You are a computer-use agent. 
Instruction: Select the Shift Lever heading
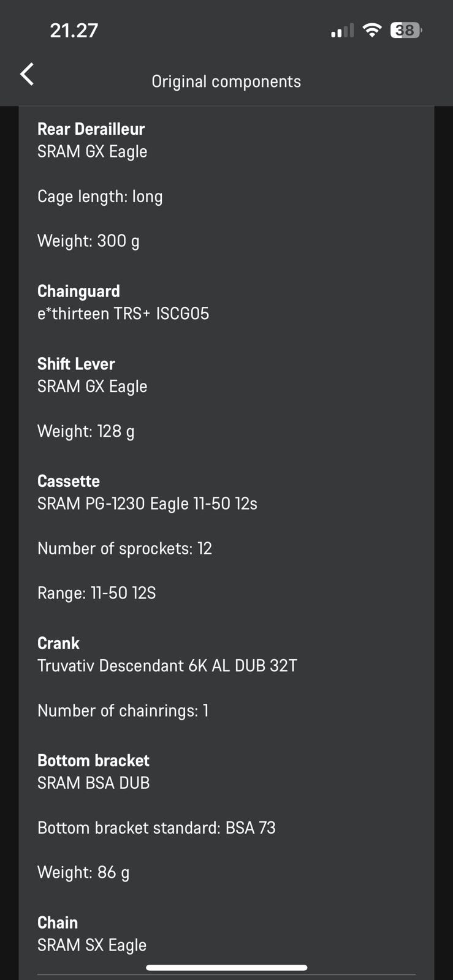76,364
